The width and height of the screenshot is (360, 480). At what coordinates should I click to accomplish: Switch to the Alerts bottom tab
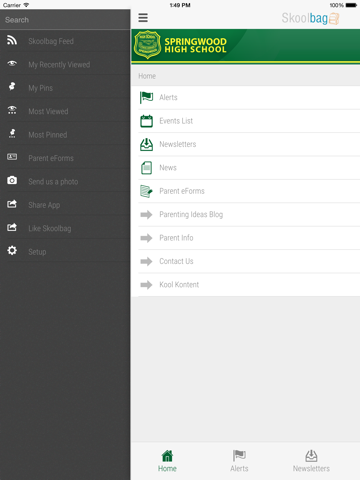point(239,461)
